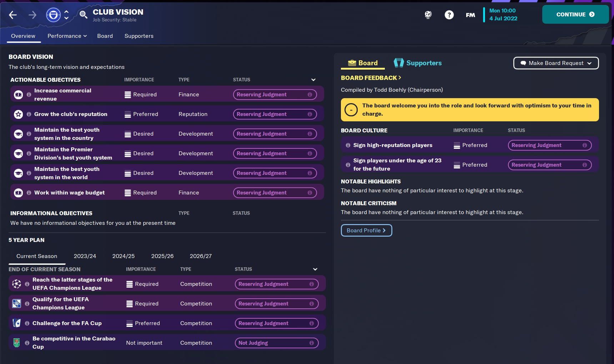
Task: Sort by the Actionable Objectives Type header
Action: 184,80
